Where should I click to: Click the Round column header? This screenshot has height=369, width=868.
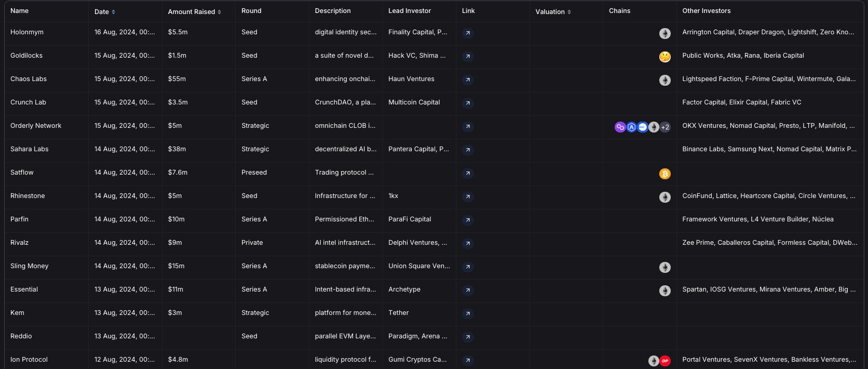click(x=252, y=11)
